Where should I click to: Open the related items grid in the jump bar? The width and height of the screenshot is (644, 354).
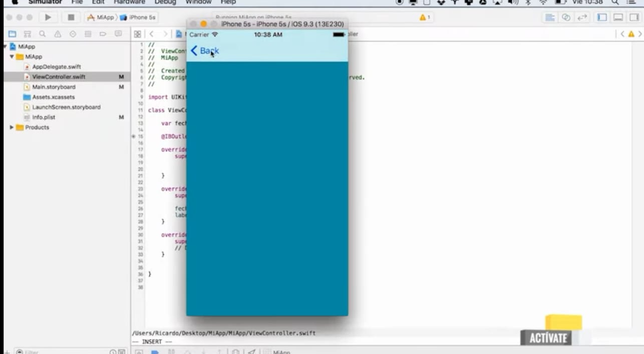click(138, 34)
